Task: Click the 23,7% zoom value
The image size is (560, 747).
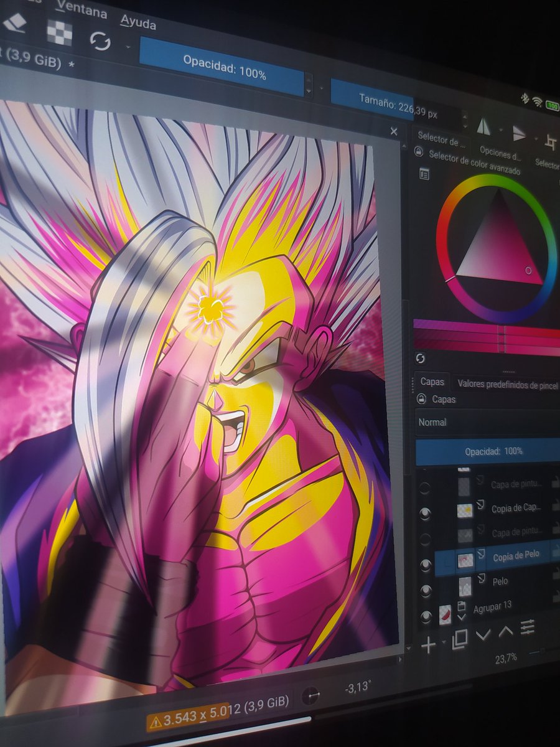Action: [506, 657]
